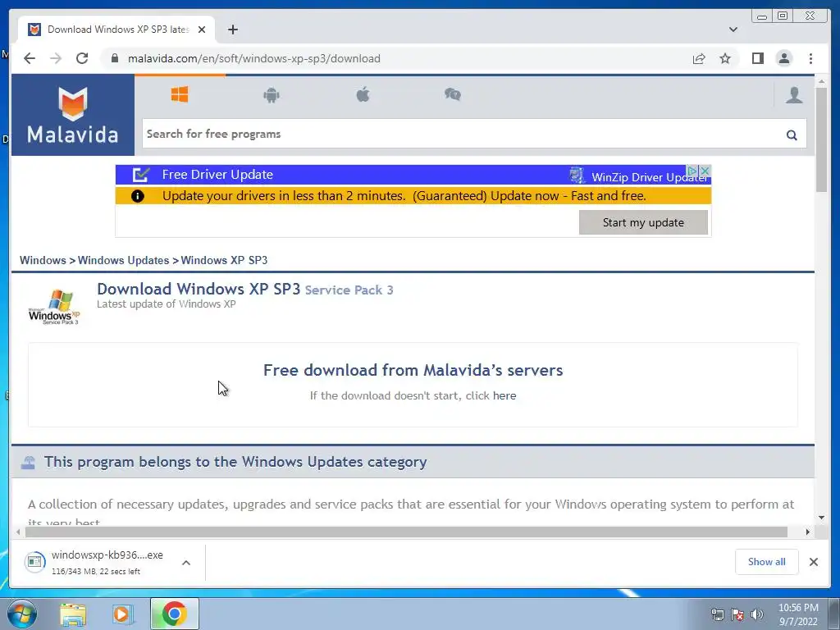The height and width of the screenshot is (630, 840).
Task: Open the Apple platform section icon
Action: [x=363, y=95]
